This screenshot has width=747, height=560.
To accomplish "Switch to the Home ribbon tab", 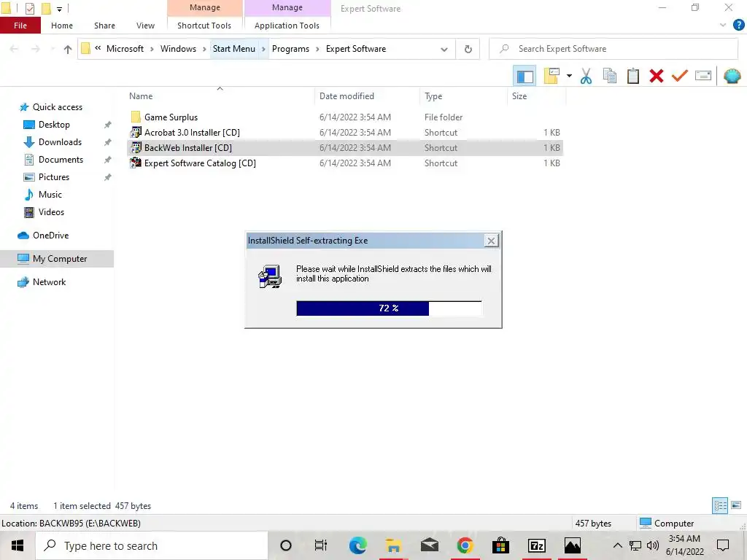I will pos(62,26).
